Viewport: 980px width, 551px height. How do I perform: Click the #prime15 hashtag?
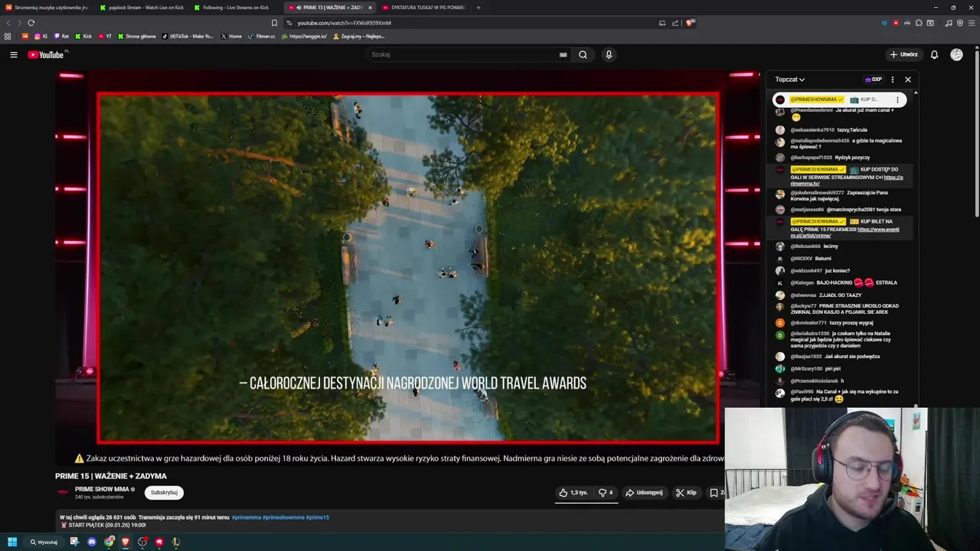[x=318, y=517]
